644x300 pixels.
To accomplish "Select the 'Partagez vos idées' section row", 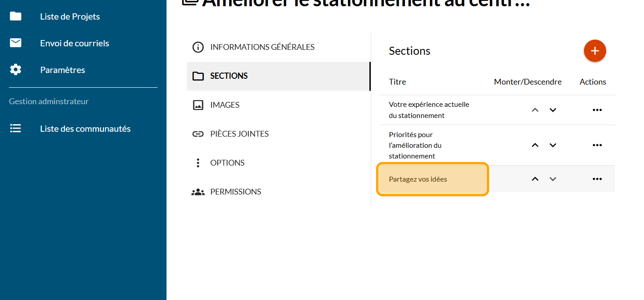I will click(x=418, y=179).
